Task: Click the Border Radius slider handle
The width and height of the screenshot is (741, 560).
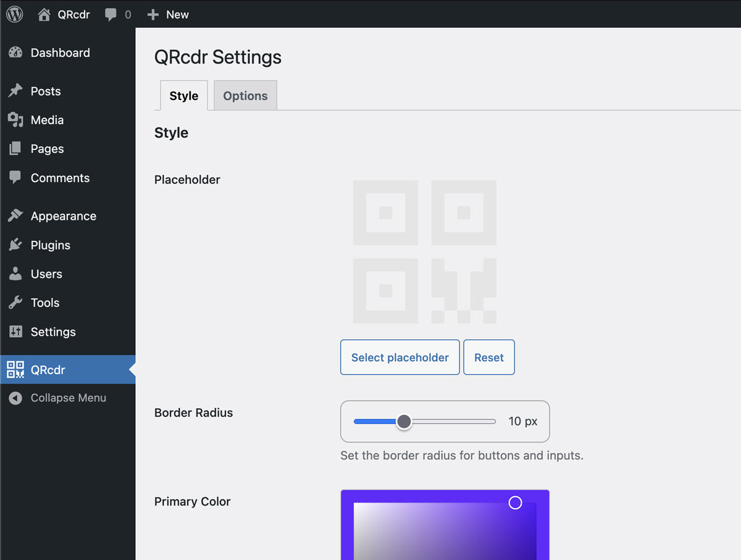Action: click(404, 422)
